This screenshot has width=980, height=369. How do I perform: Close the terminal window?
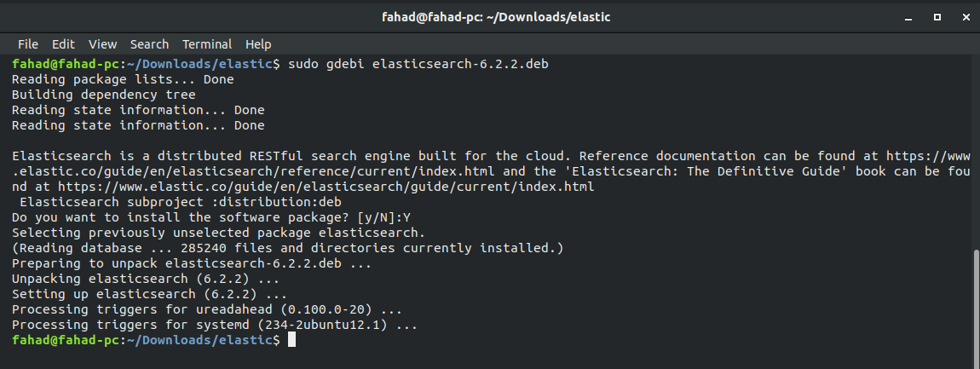966,18
